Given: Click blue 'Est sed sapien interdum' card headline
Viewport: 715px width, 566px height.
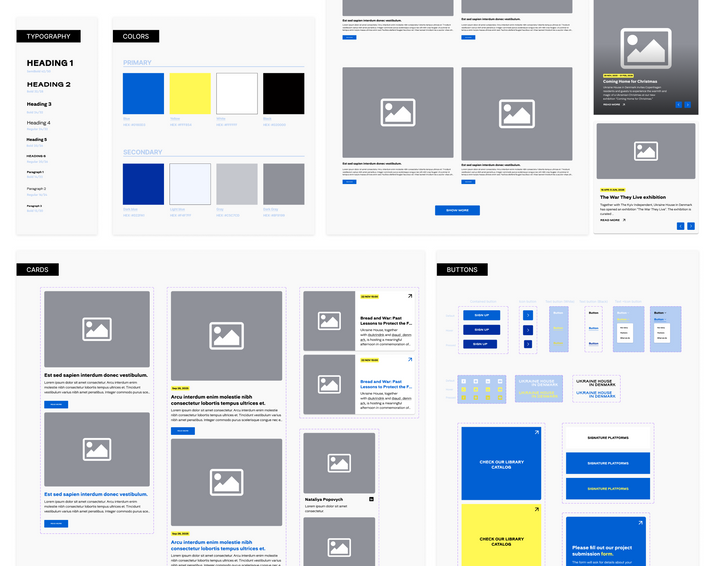Looking at the screenshot, I should pyautogui.click(x=96, y=494).
